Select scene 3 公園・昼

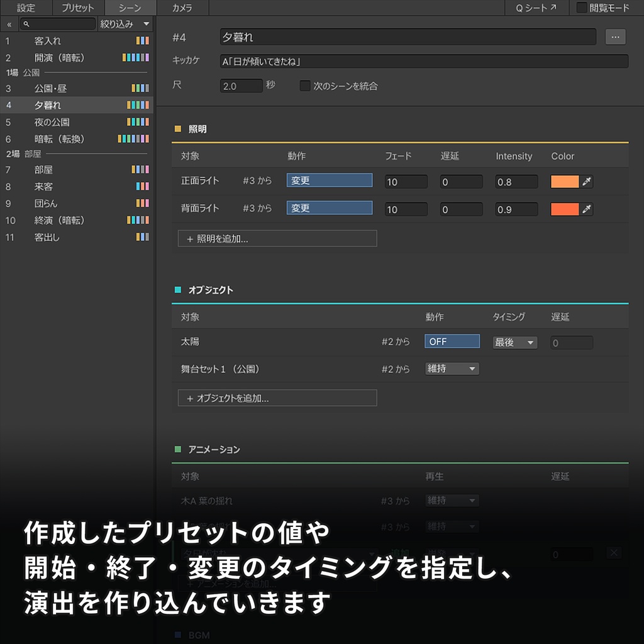pos(77,88)
